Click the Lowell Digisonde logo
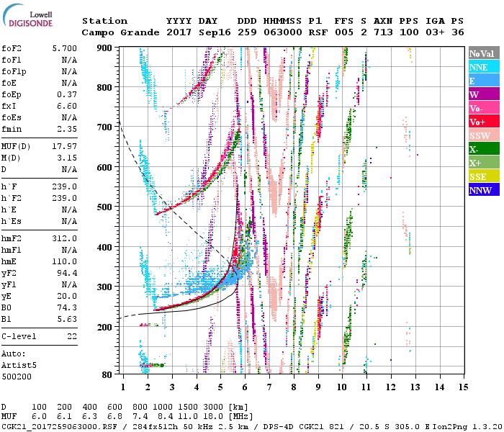The width and height of the screenshot is (504, 432). point(27,15)
